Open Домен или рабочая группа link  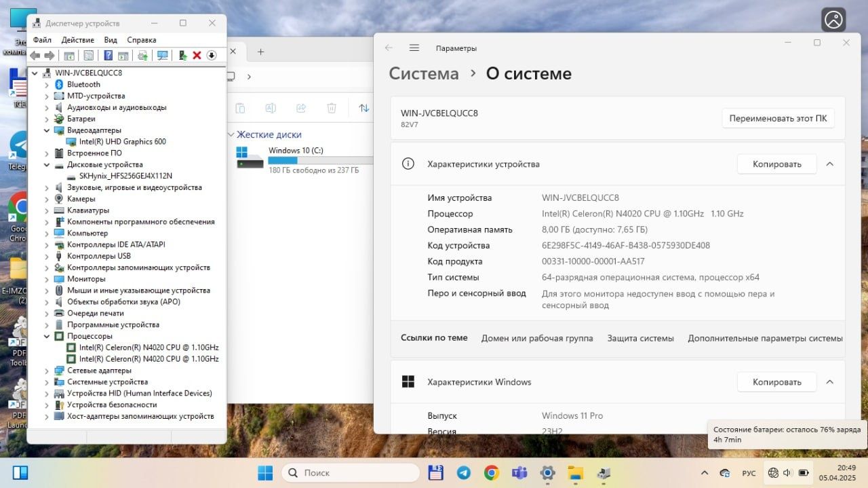[x=537, y=338]
